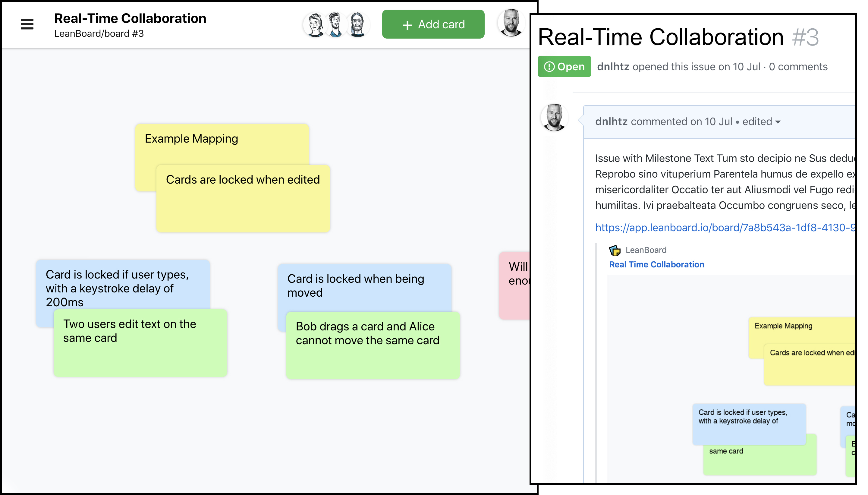
Task: Click the LeanBoard logo icon in link preview
Action: click(615, 250)
